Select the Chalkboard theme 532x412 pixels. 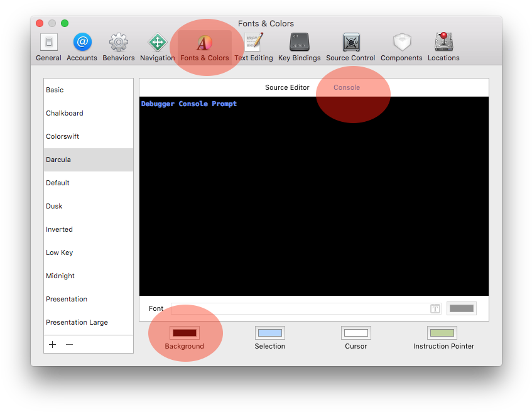(x=88, y=113)
